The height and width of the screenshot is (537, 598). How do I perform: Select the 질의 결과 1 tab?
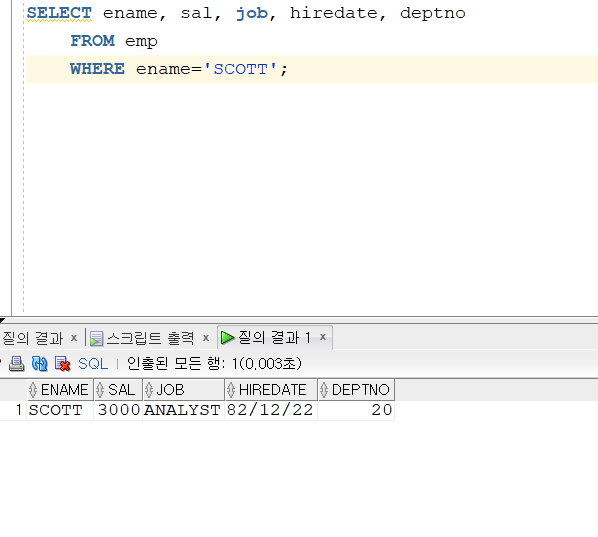click(274, 337)
